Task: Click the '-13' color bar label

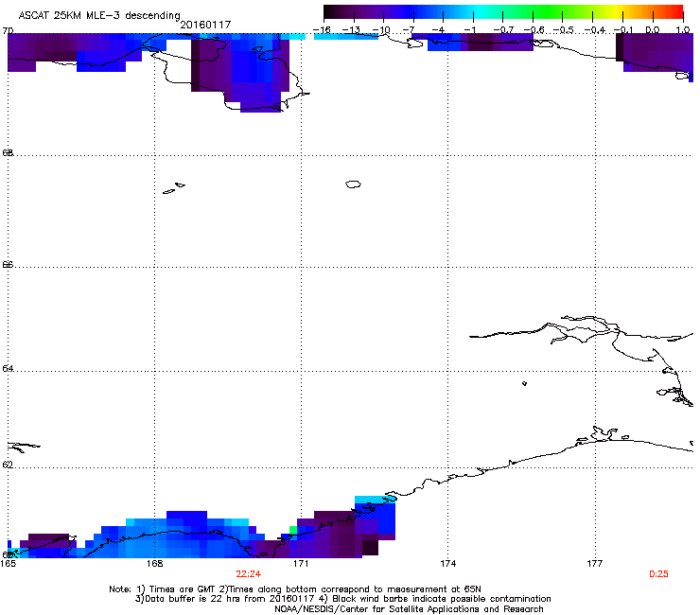Action: 351,30
